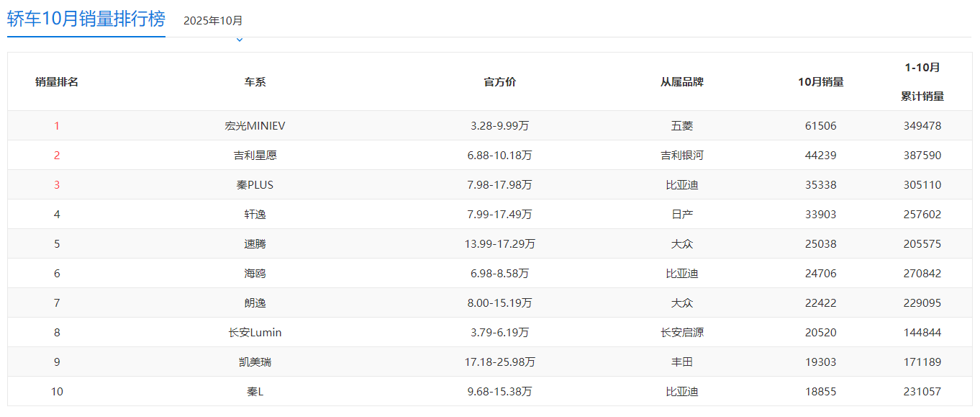Open the 宏光MINIEV car series link
980x417 pixels.
pyautogui.click(x=255, y=126)
